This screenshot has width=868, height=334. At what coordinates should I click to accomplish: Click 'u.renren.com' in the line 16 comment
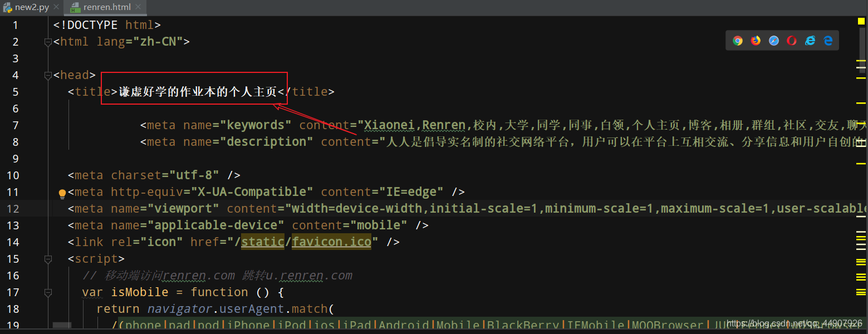pyautogui.click(x=310, y=275)
